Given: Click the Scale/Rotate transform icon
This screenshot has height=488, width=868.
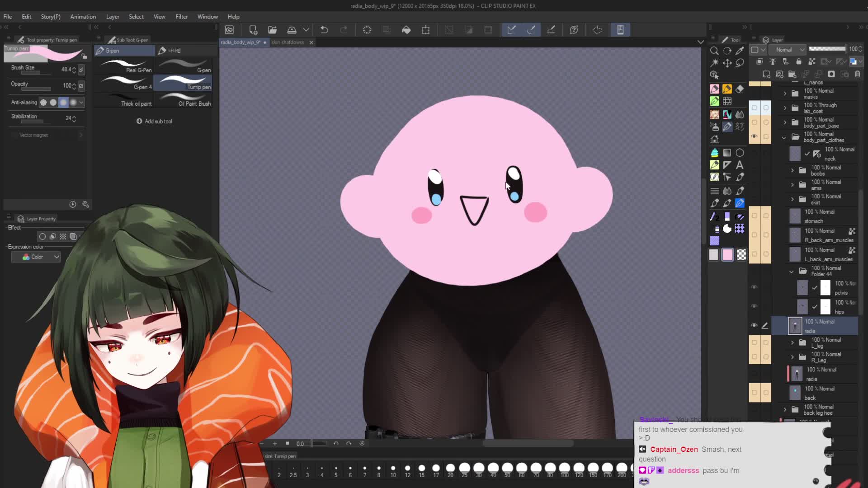Looking at the screenshot, I should click(x=426, y=30).
